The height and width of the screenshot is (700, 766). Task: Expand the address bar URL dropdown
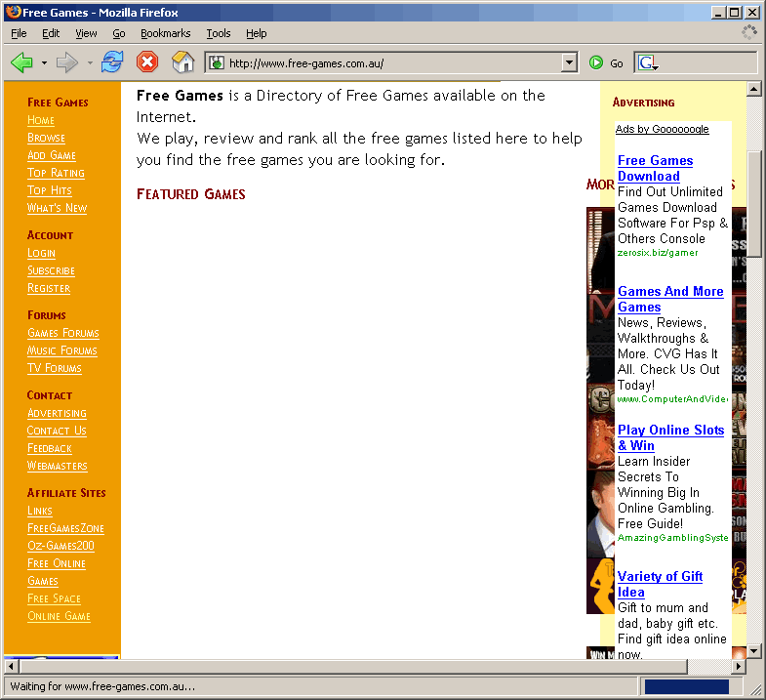click(x=570, y=62)
